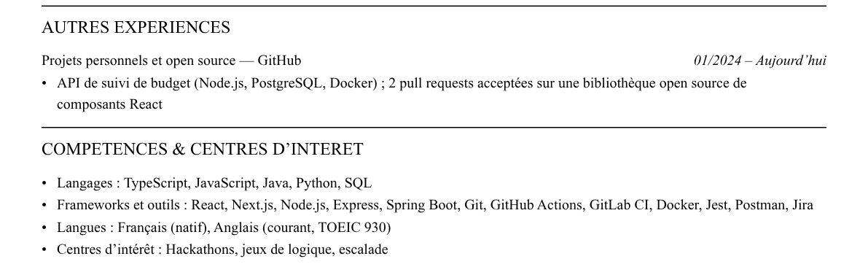Click the word 'escalade' in interests
The height and width of the screenshot is (275, 868).
point(363,249)
